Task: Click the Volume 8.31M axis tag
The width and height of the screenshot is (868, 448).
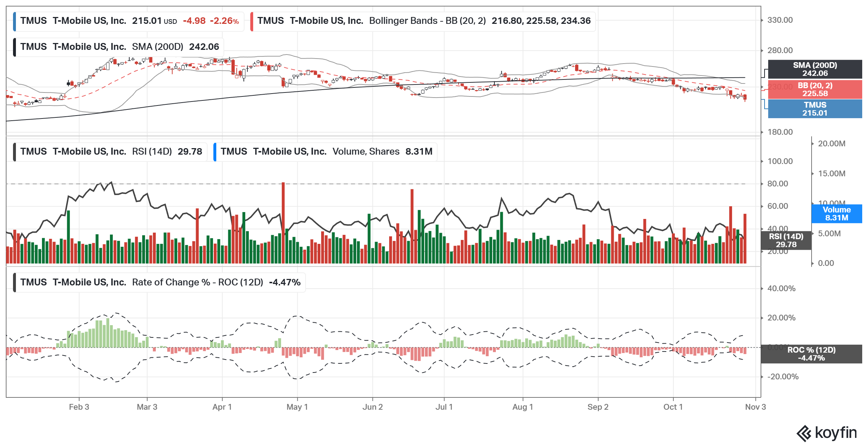Action: pos(836,214)
